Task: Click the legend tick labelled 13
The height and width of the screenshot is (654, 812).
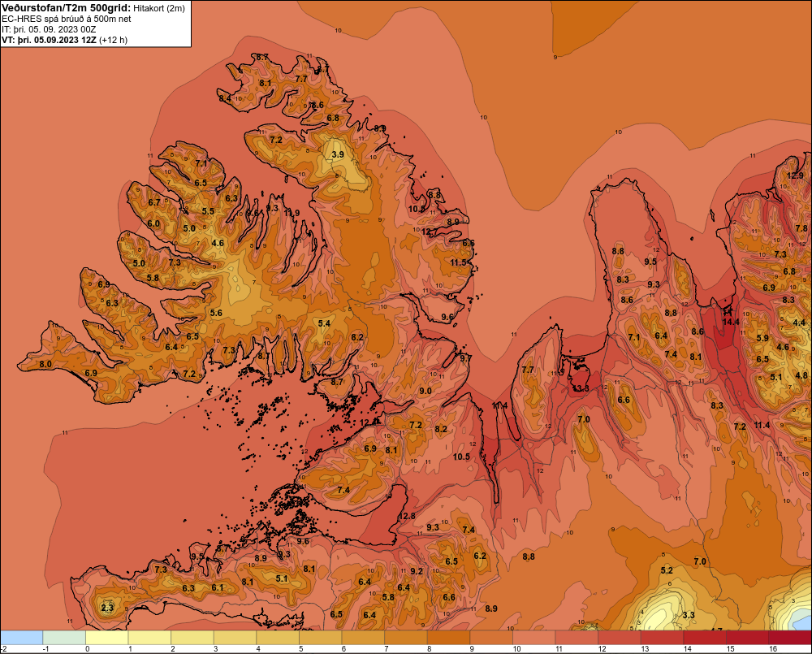Action: click(x=645, y=649)
